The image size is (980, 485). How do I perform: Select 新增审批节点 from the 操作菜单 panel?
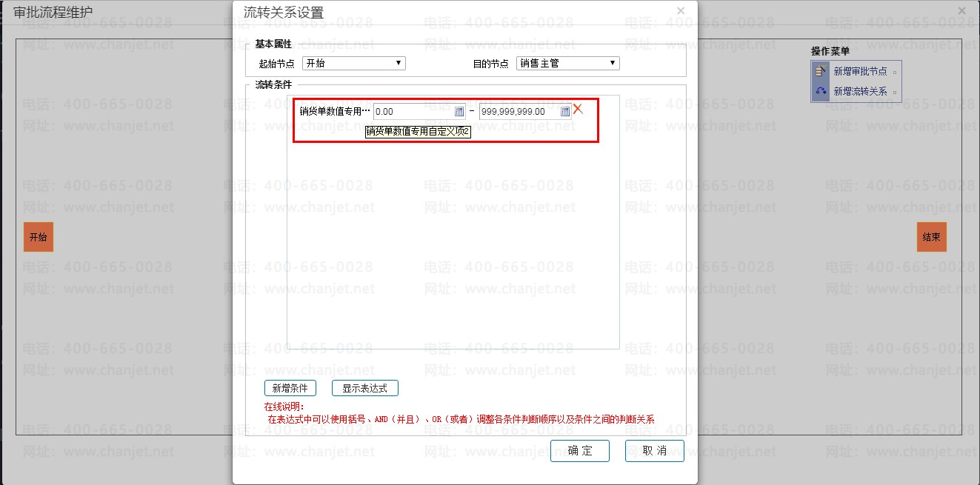pos(859,70)
